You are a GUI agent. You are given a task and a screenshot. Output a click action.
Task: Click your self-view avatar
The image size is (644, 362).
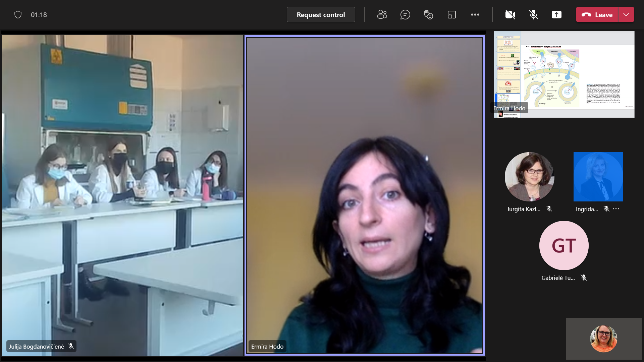[x=603, y=339]
